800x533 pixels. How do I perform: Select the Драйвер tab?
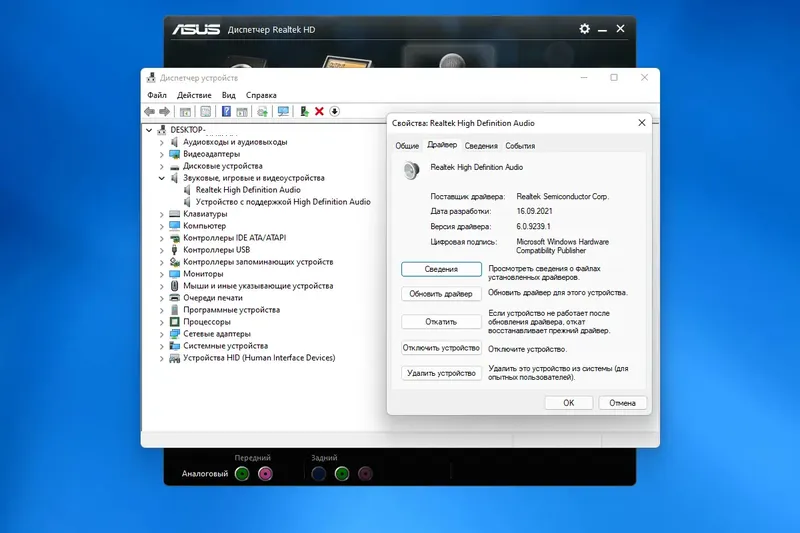tap(442, 145)
